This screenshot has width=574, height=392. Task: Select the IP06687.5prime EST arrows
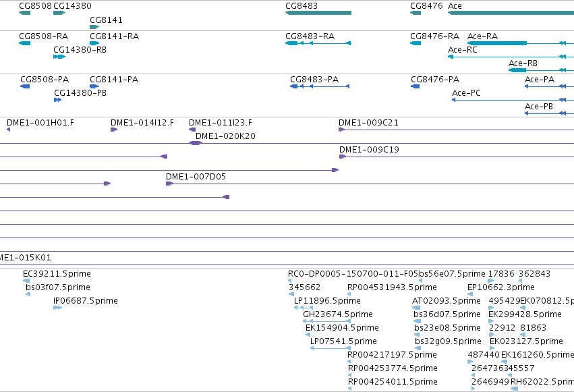click(58, 308)
